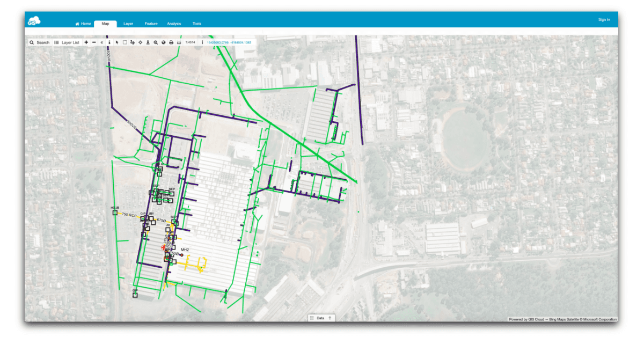Click the zoom out minus icon
This screenshot has height=337, width=644.
(x=94, y=42)
